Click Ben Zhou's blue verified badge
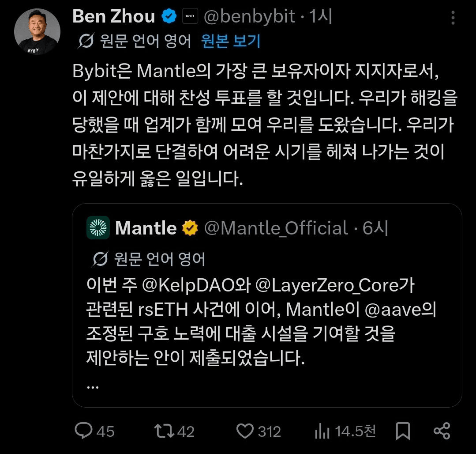The width and height of the screenshot is (476, 454). pos(169,16)
